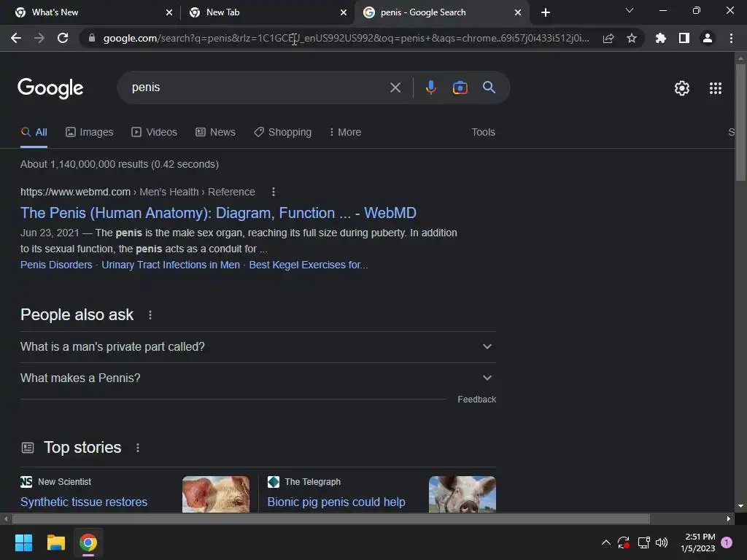This screenshot has width=747, height=560.
Task: Open Windows Start menu
Action: coord(23,542)
